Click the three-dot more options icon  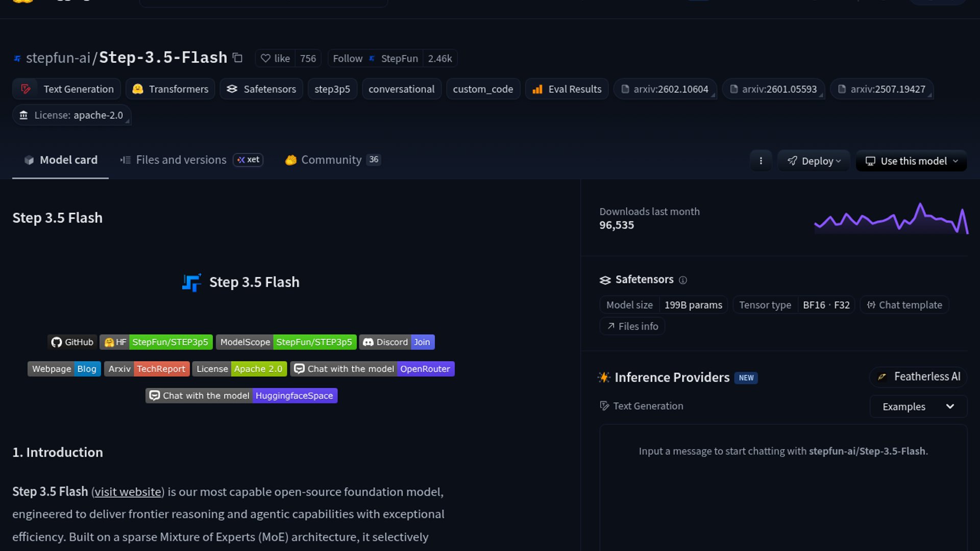tap(761, 161)
